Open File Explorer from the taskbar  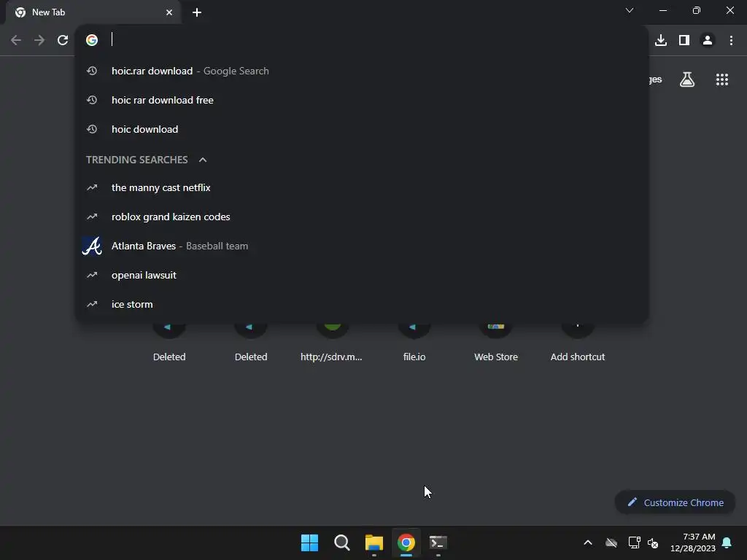coord(374,542)
